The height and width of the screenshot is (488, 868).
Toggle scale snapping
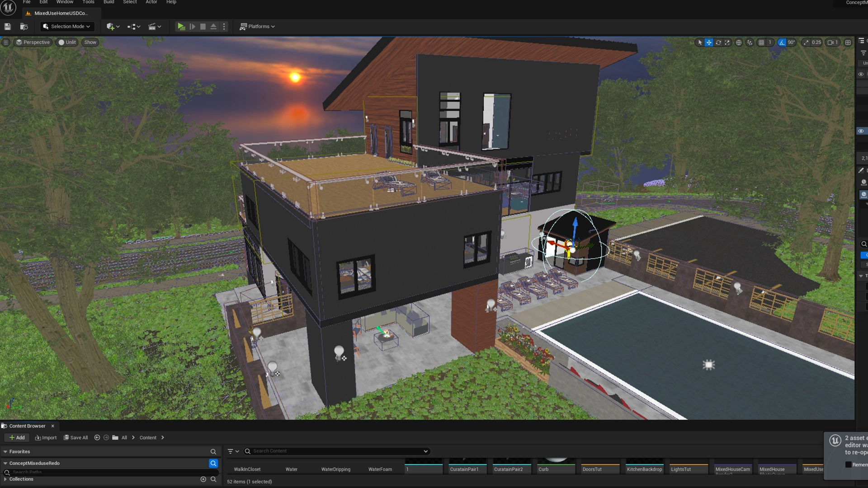(806, 42)
